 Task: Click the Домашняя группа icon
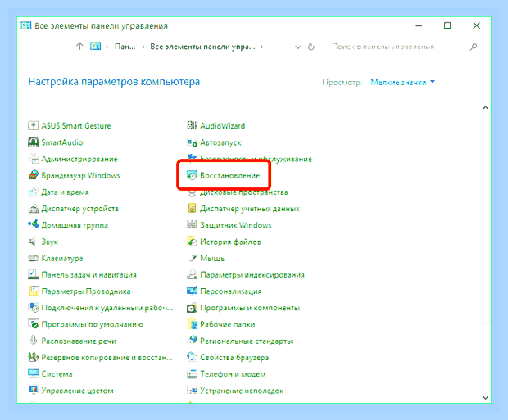(x=33, y=224)
